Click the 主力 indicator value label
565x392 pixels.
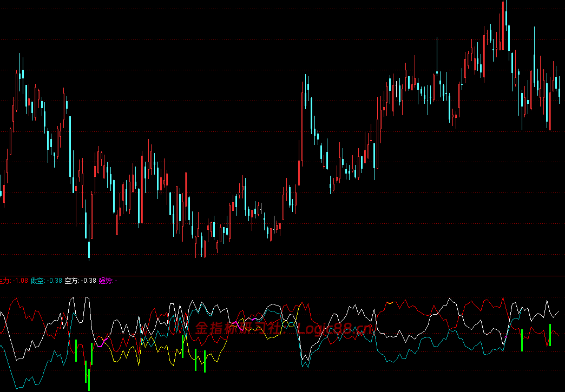pyautogui.click(x=14, y=281)
